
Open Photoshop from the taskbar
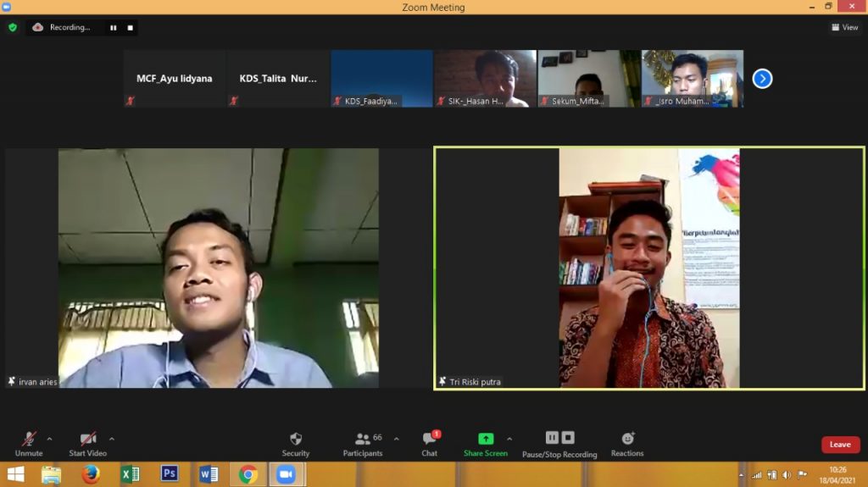[170, 474]
